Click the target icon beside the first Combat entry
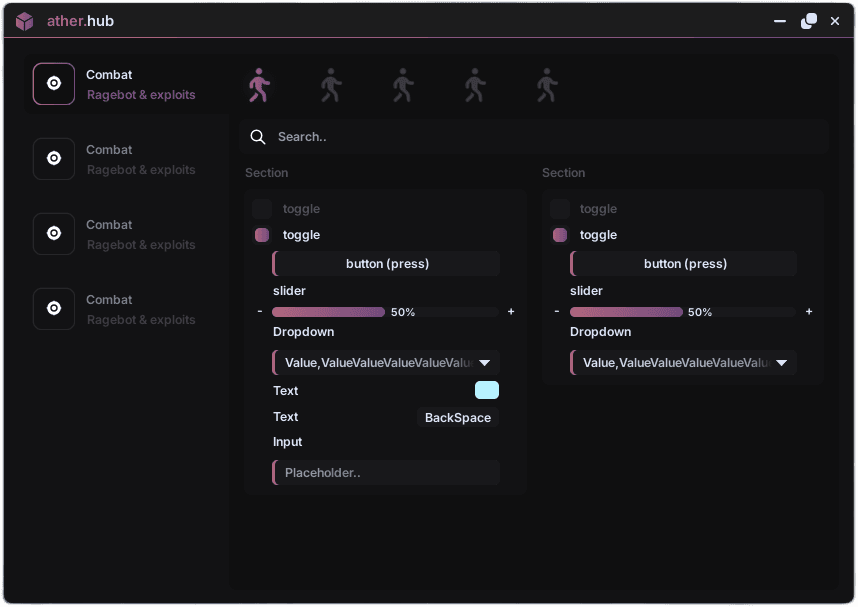 click(x=53, y=83)
